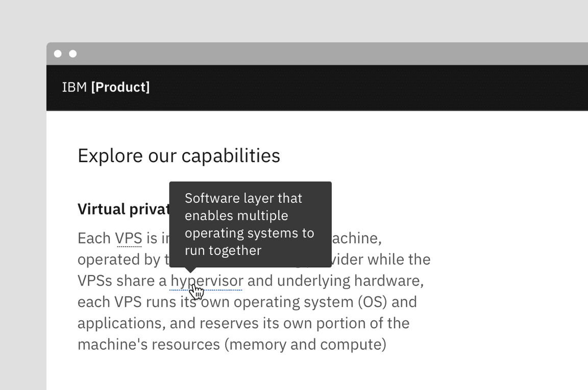This screenshot has width=588, height=390.
Task: Click the underlined VPS definition term
Action: (x=128, y=238)
